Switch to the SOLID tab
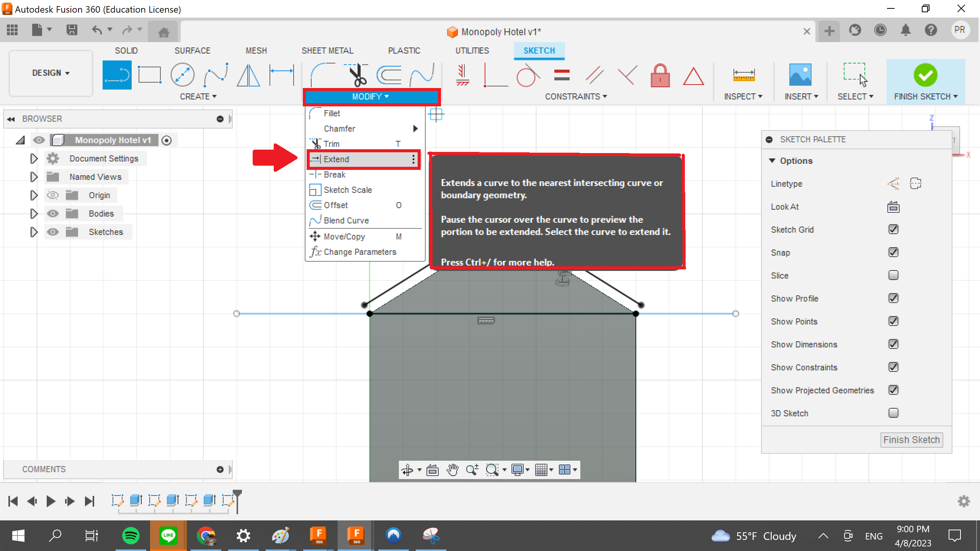The width and height of the screenshot is (980, 551). pyautogui.click(x=126, y=50)
